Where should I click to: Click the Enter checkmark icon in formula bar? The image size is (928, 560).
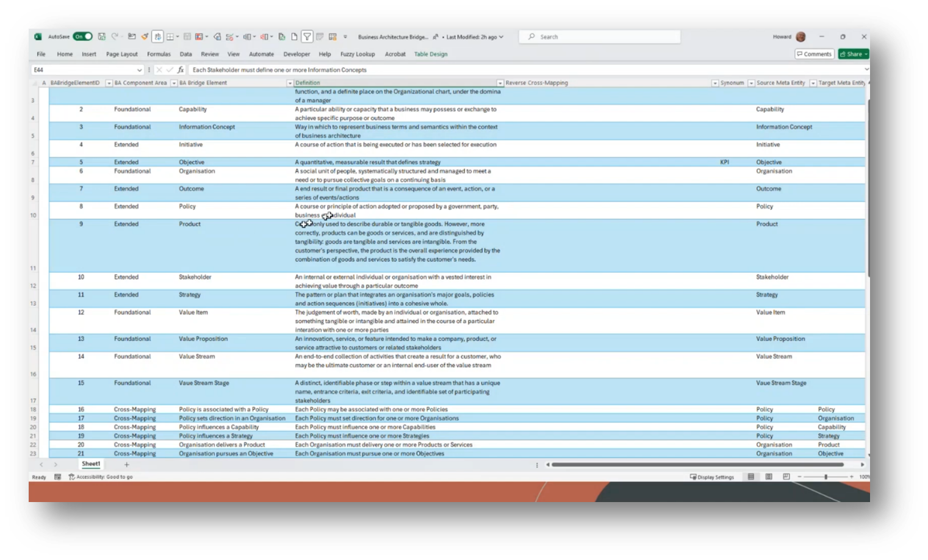pyautogui.click(x=170, y=70)
